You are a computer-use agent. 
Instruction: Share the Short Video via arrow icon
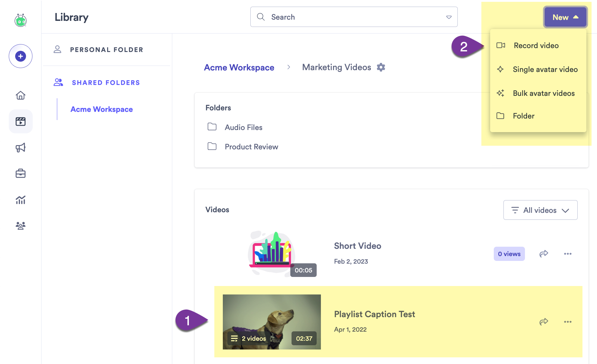coord(544,254)
